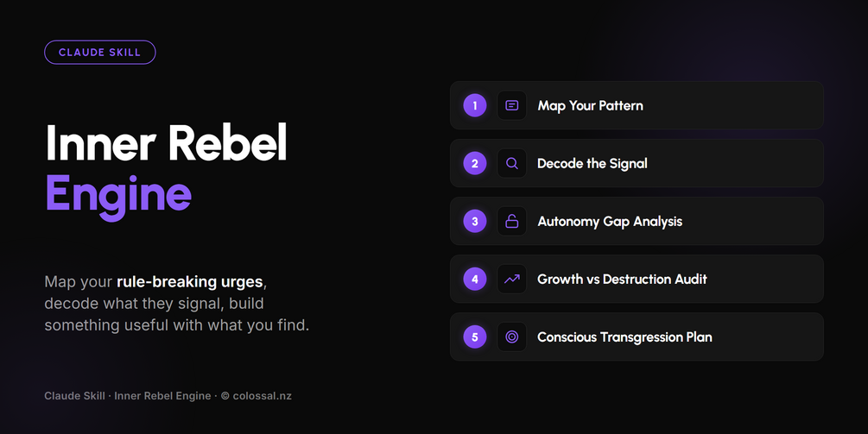Click the Inner Rebel title text

(166, 142)
